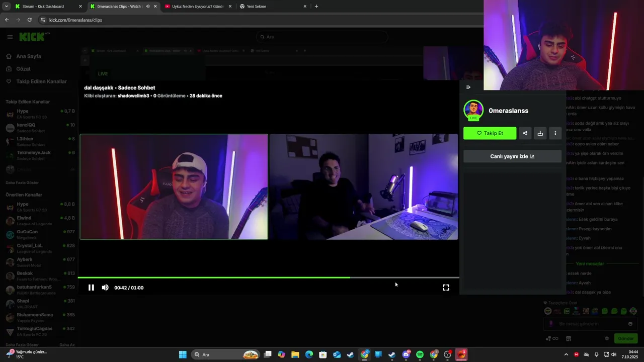Open volume control in system tray

614,354
